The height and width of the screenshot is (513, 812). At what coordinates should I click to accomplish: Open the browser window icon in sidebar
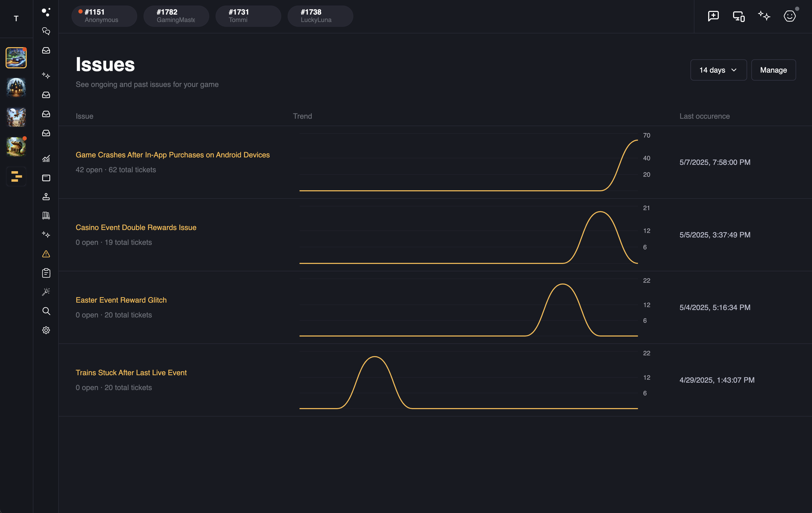[46, 178]
